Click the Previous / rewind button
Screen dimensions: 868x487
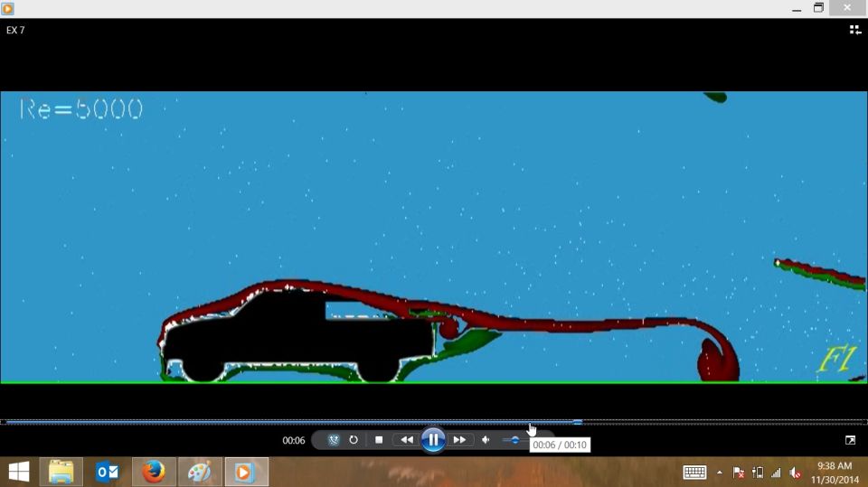[407, 440]
